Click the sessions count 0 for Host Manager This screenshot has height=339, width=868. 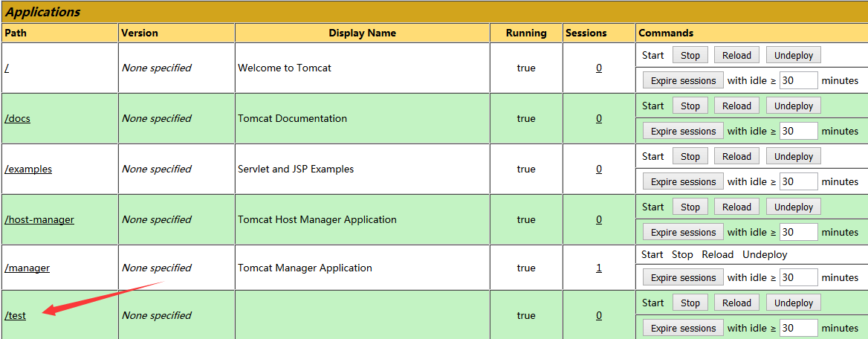tap(599, 219)
